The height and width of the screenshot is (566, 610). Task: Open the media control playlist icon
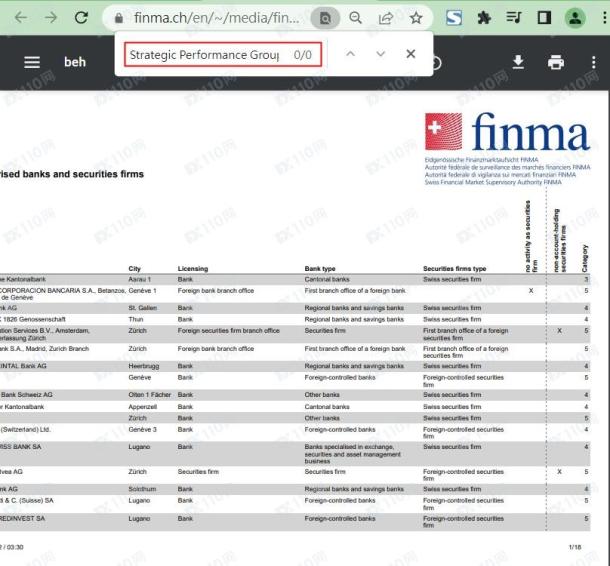pos(514,18)
